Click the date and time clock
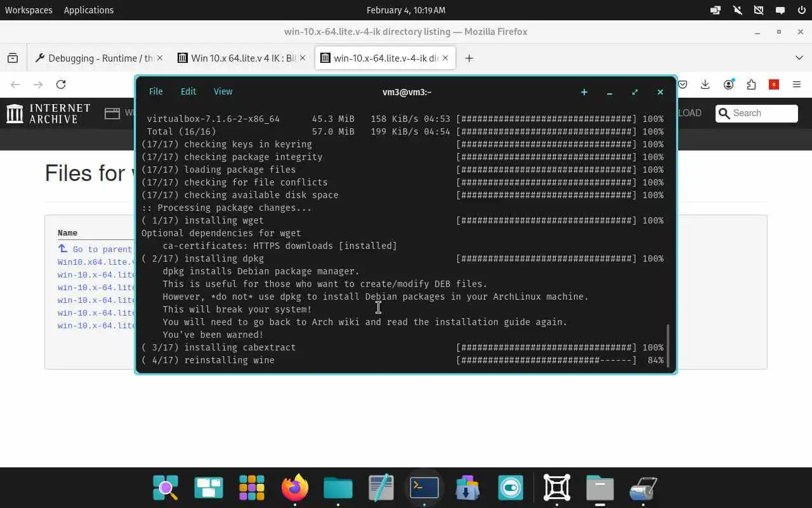 click(406, 10)
